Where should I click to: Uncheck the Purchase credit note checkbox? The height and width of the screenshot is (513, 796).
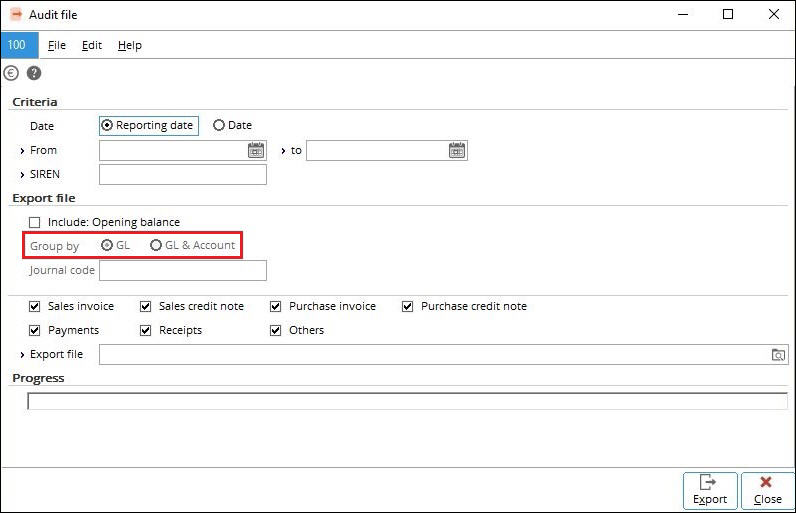pyautogui.click(x=407, y=306)
